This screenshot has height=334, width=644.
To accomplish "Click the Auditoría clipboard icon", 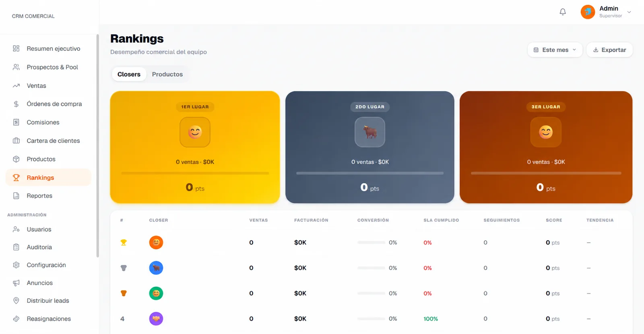I will point(16,247).
